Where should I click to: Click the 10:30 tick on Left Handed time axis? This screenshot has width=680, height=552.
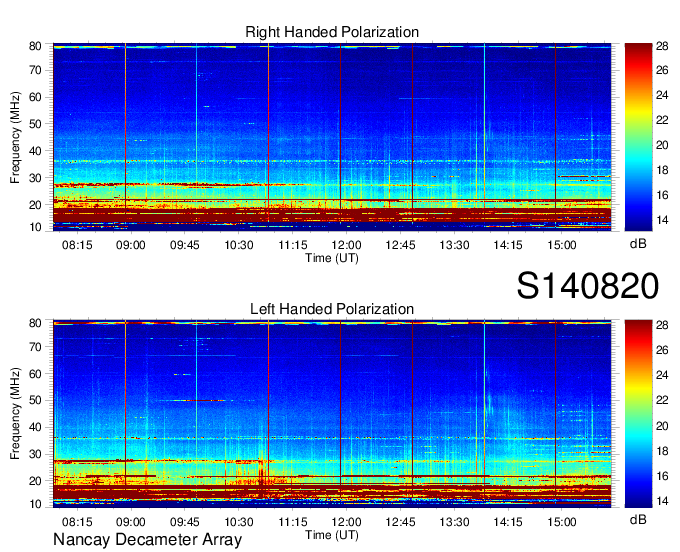pos(239,522)
